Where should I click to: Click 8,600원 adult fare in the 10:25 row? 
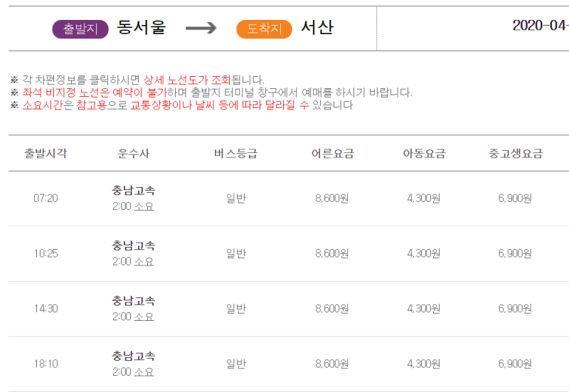coord(332,253)
